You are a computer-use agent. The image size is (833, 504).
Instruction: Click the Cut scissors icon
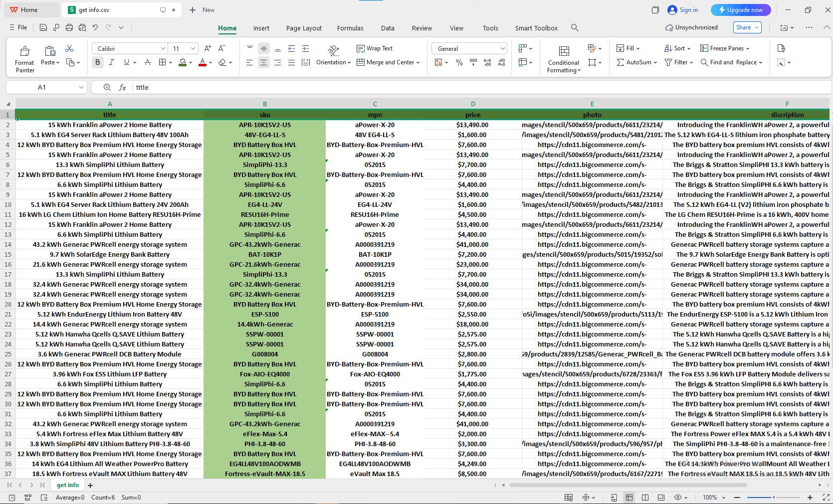pyautogui.click(x=69, y=48)
